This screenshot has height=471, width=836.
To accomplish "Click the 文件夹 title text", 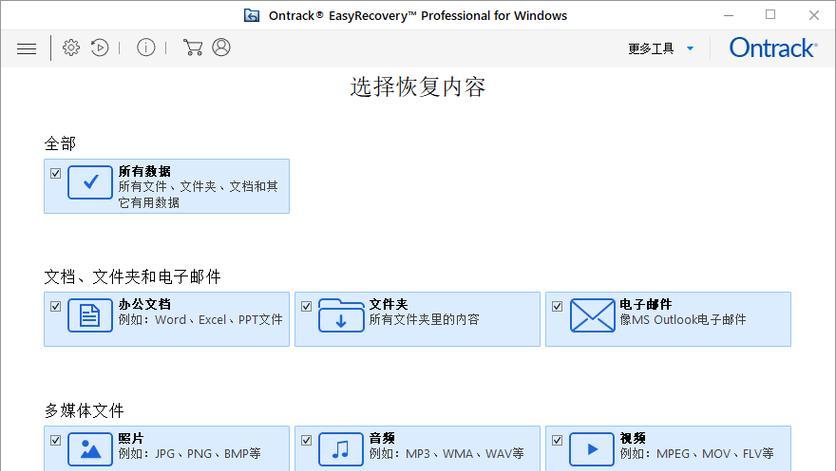I will tap(389, 304).
